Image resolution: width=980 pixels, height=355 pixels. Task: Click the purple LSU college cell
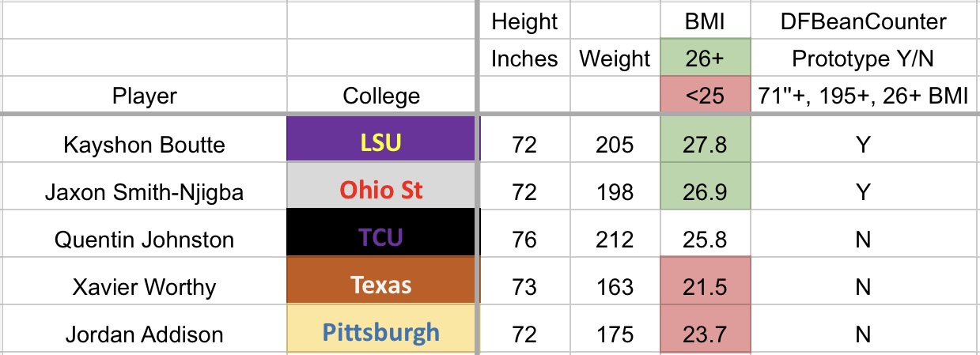point(383,142)
